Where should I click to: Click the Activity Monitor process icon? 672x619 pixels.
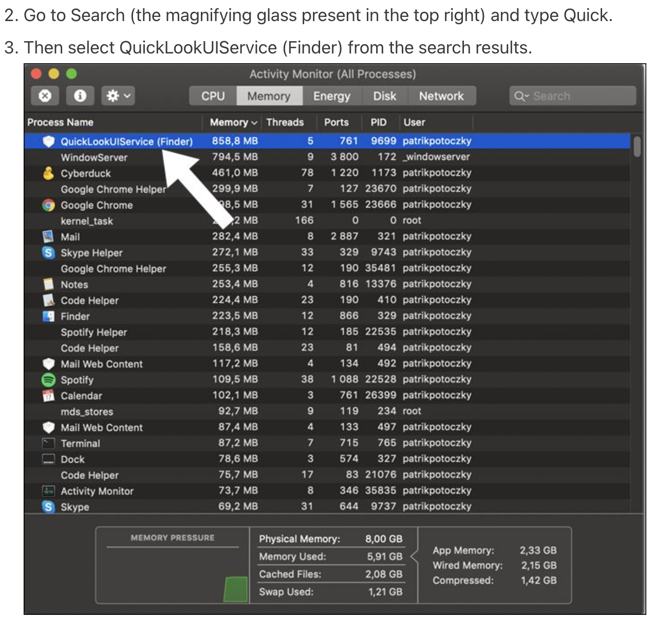pos(48,491)
